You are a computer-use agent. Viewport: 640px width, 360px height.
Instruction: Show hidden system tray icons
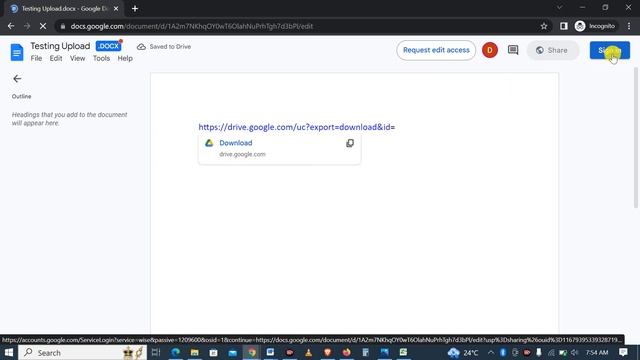point(491,352)
